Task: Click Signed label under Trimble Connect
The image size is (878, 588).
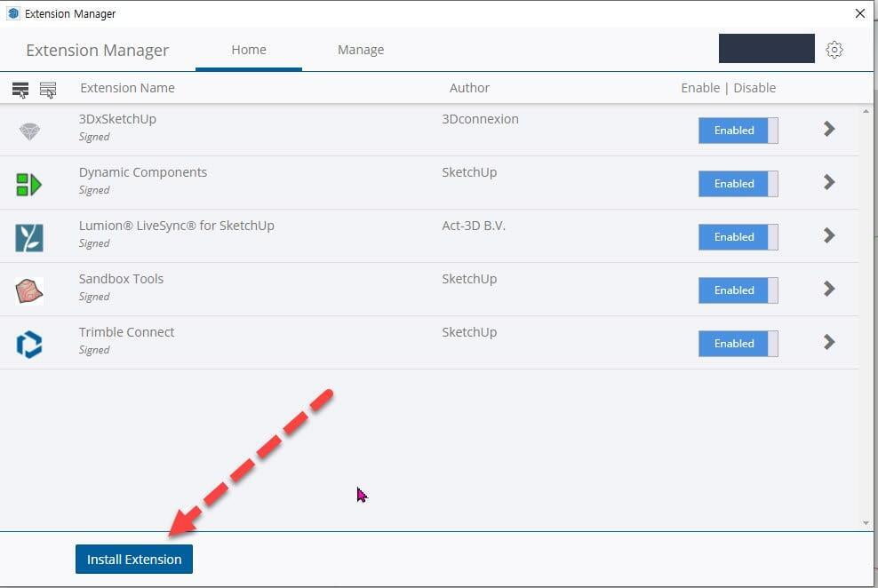Action: coord(94,350)
